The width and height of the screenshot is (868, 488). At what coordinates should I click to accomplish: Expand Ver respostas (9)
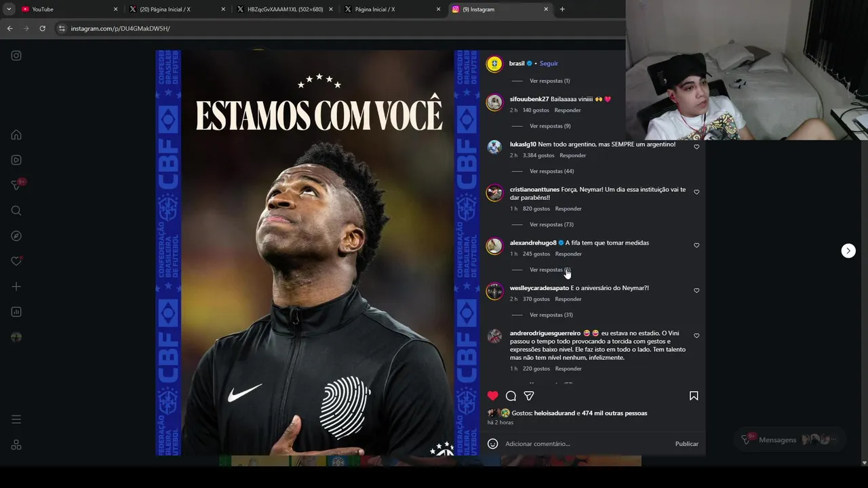pyautogui.click(x=550, y=126)
